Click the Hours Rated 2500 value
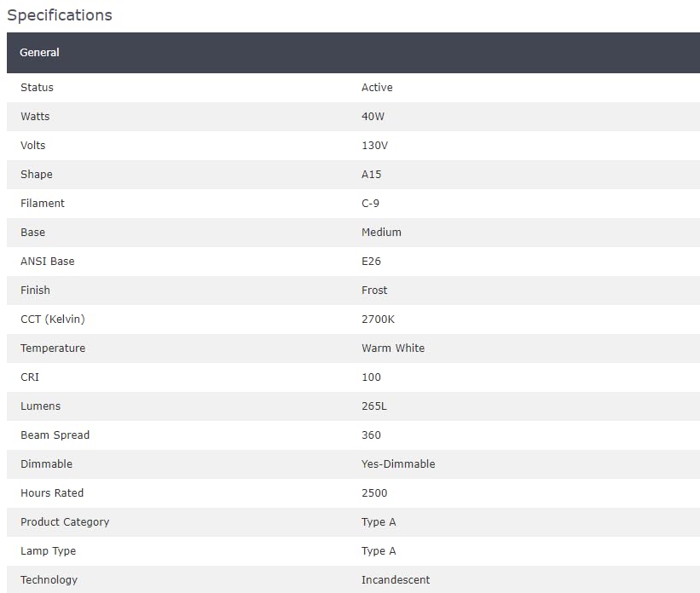This screenshot has height=593, width=700. tap(374, 493)
